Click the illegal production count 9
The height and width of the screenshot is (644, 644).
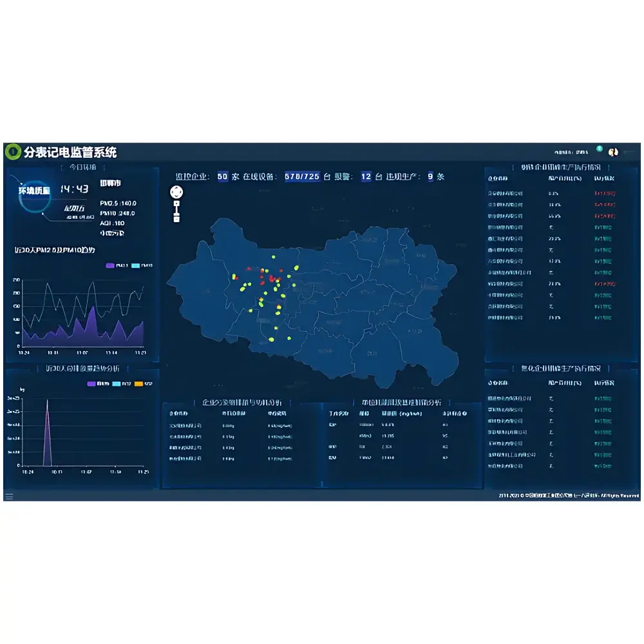(430, 176)
